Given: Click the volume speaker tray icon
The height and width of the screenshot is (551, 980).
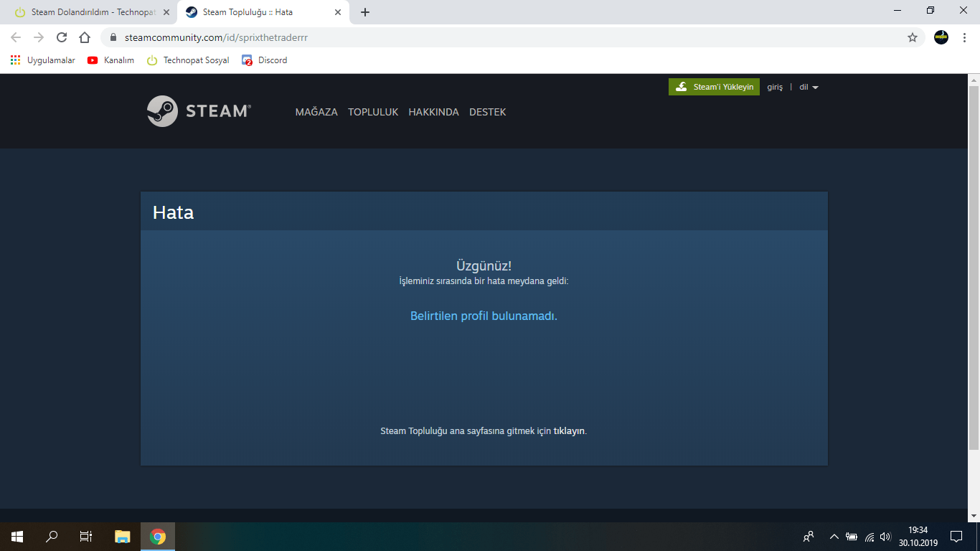Looking at the screenshot, I should [x=885, y=537].
